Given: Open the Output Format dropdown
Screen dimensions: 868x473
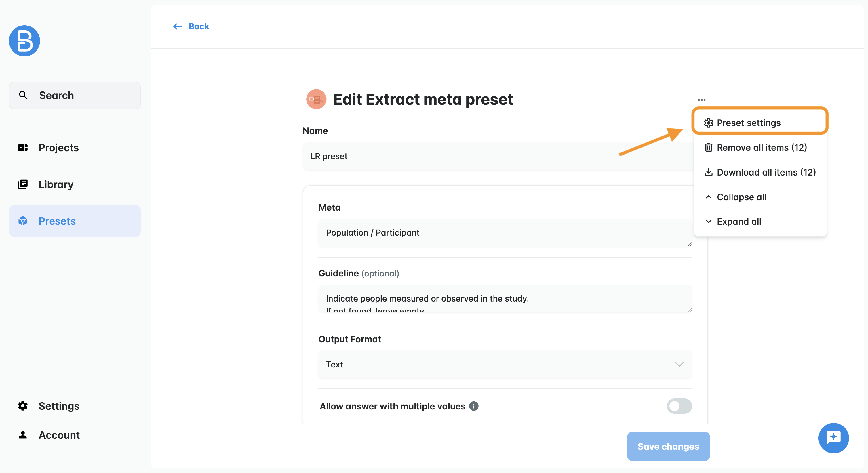Looking at the screenshot, I should (505, 365).
